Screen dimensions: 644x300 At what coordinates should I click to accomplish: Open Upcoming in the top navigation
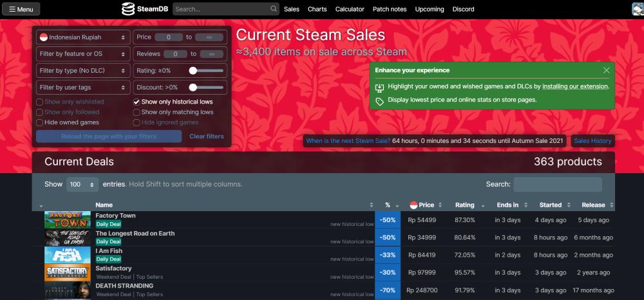click(429, 9)
